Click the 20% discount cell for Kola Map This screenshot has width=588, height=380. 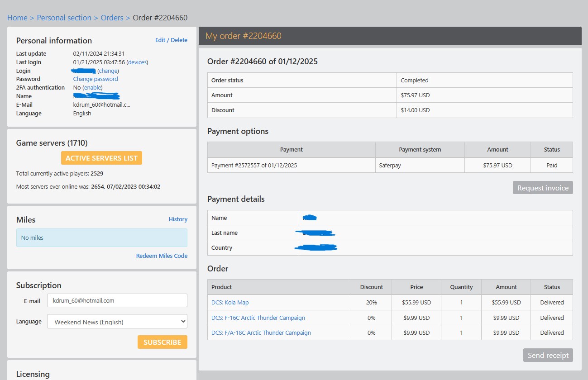[372, 303]
